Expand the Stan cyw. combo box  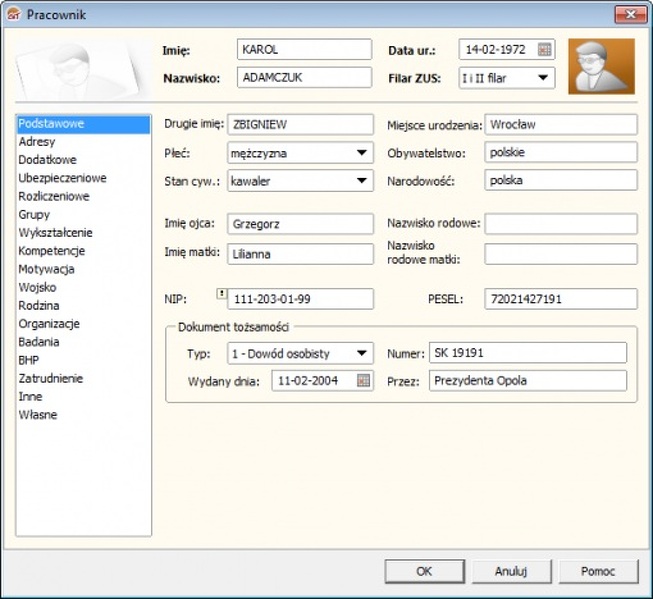(x=361, y=181)
